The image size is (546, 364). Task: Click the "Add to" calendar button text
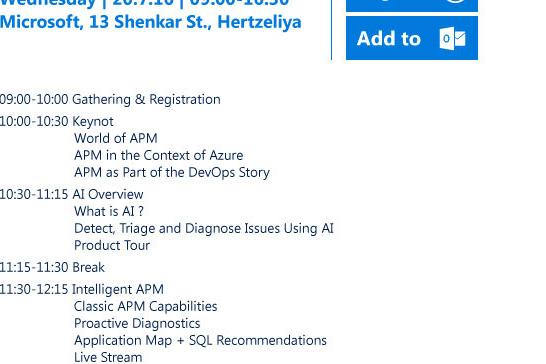click(389, 38)
